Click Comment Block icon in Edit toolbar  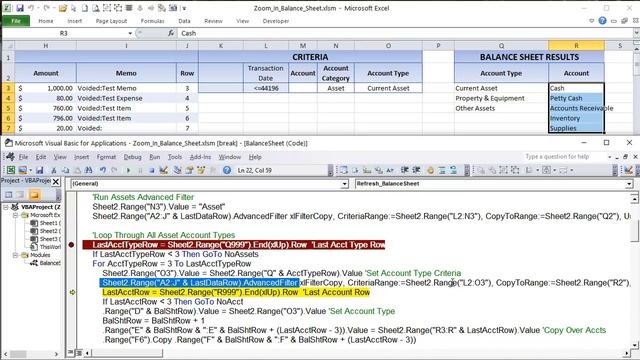[x=442, y=170]
